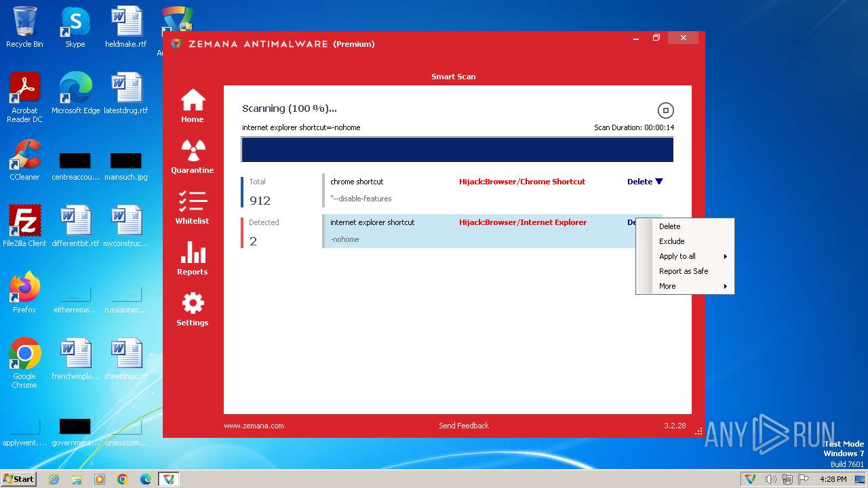Image resolution: width=868 pixels, height=488 pixels.
Task: Click Scan Duration text
Action: [634, 127]
